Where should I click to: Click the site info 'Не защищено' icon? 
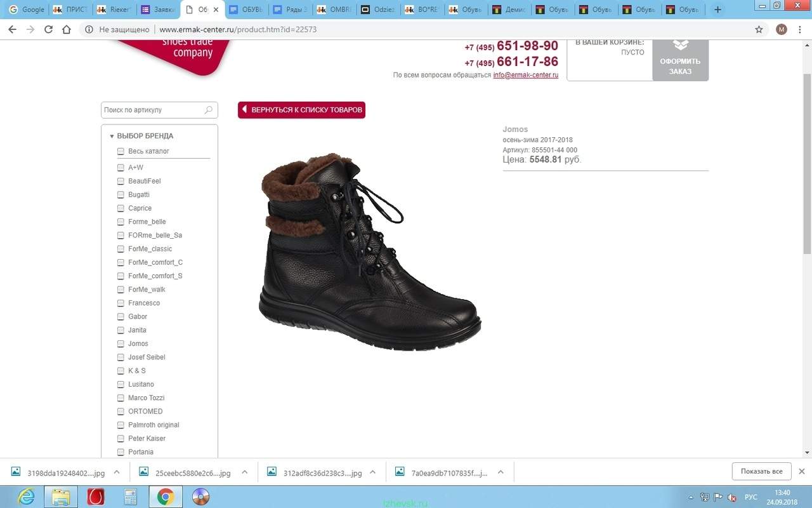click(89, 29)
